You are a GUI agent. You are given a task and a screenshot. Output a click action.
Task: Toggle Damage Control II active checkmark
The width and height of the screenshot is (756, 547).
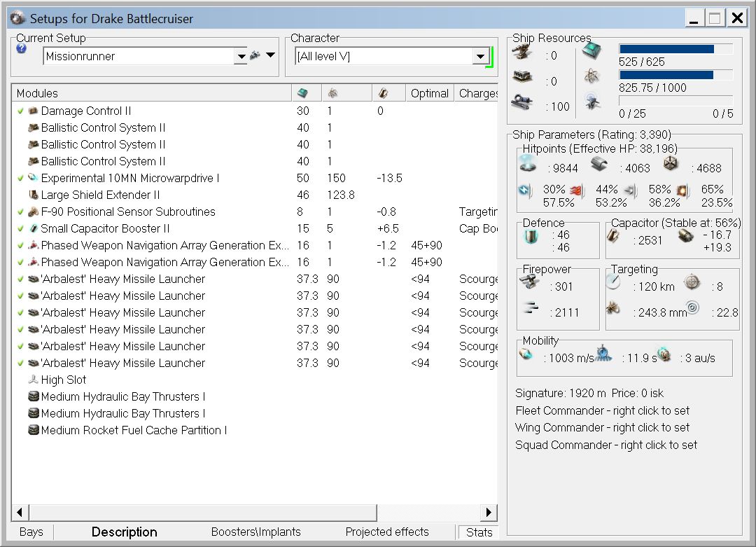click(x=21, y=111)
